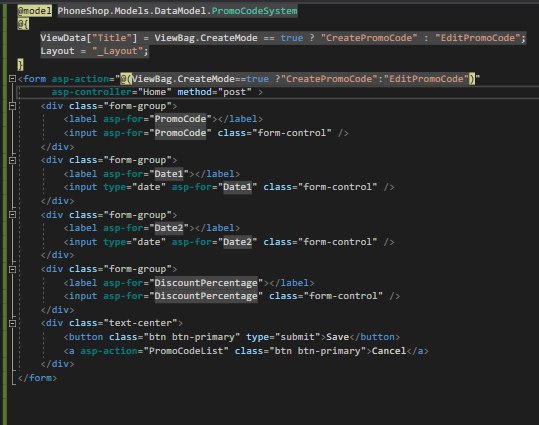Click "DiscountPercentage" in the input asp-for
Viewport: 539px width, 425px height.
(206, 296)
